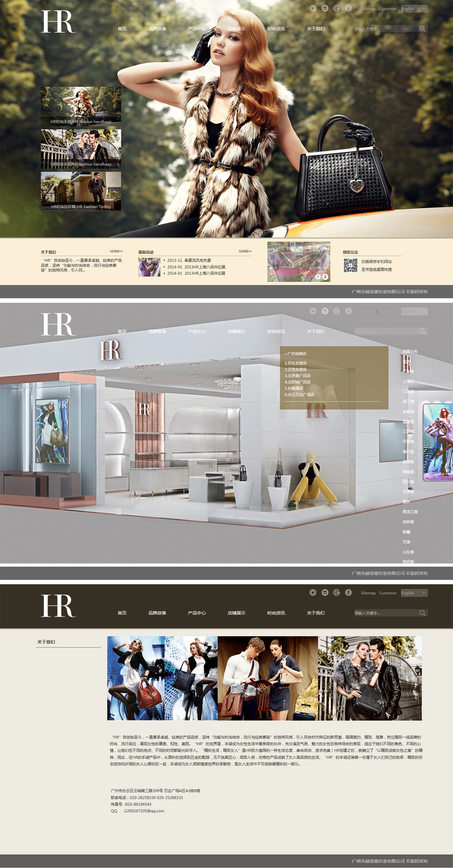This screenshot has height=868, width=453.
Task: Expand English language dropdown over forest hero
Action: click(x=414, y=9)
